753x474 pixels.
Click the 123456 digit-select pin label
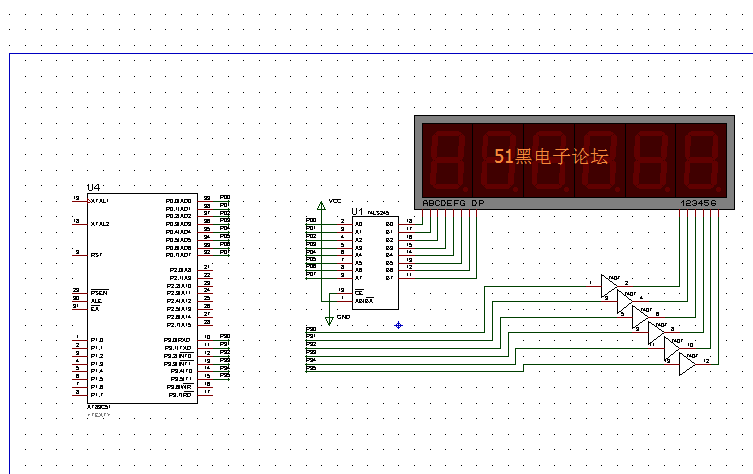698,203
